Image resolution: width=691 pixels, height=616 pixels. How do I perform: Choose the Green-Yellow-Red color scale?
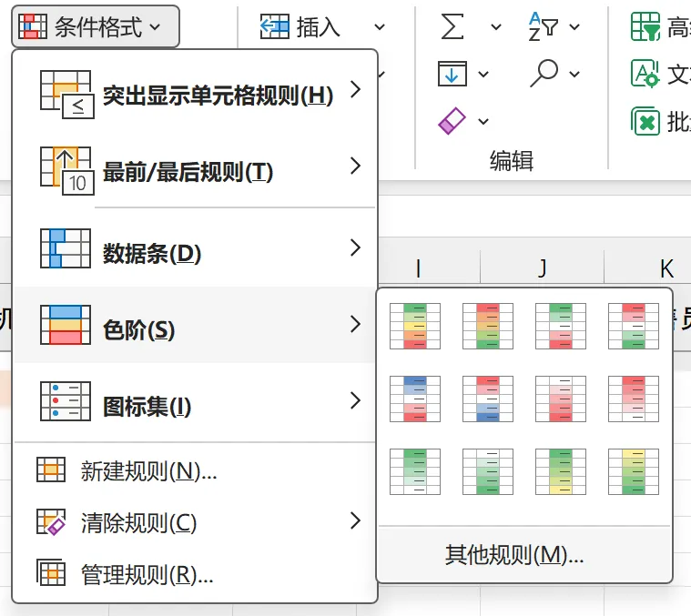[414, 324]
